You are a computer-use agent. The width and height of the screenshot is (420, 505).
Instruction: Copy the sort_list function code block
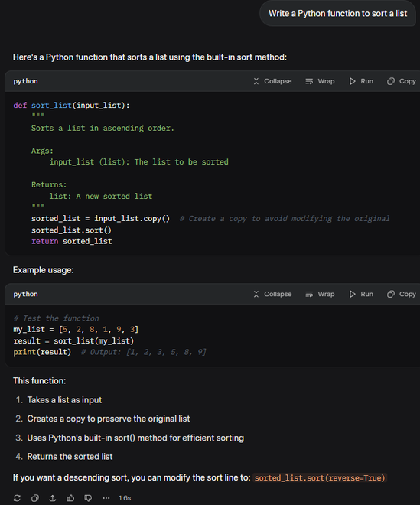pos(402,81)
